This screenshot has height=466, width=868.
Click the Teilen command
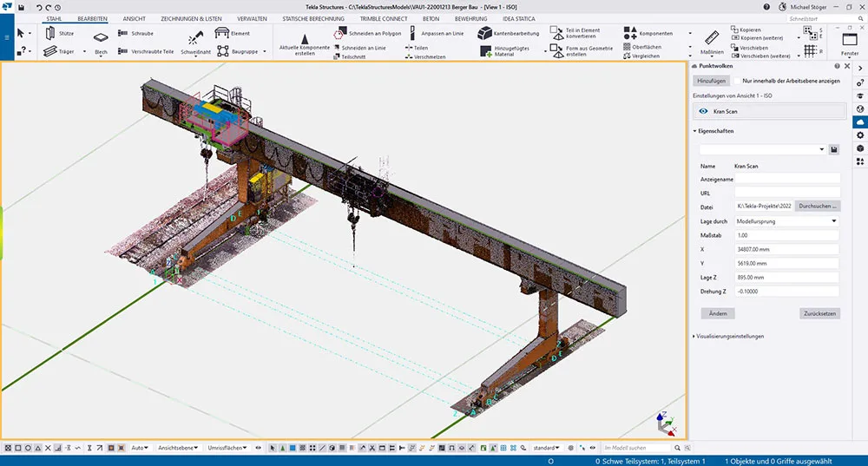coord(417,48)
